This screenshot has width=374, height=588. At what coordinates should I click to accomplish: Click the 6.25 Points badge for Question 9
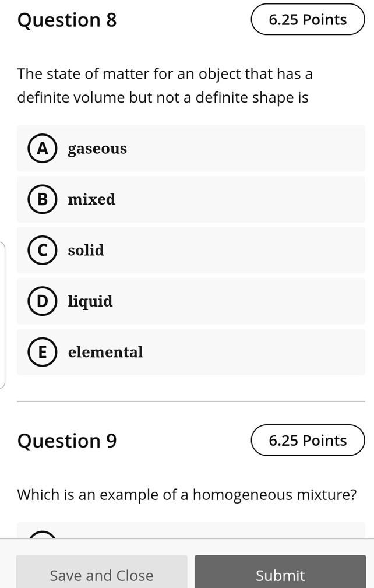(308, 441)
